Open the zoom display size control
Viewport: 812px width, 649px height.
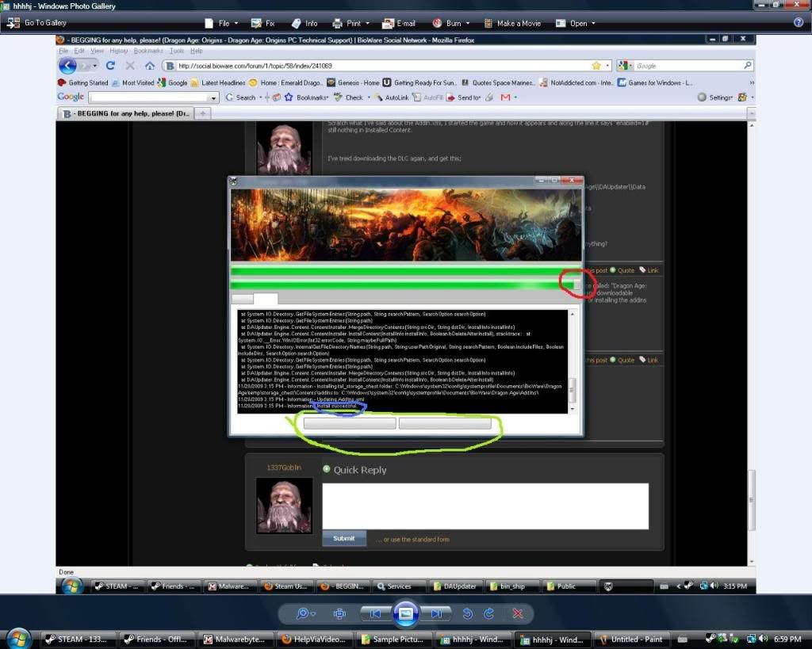305,613
